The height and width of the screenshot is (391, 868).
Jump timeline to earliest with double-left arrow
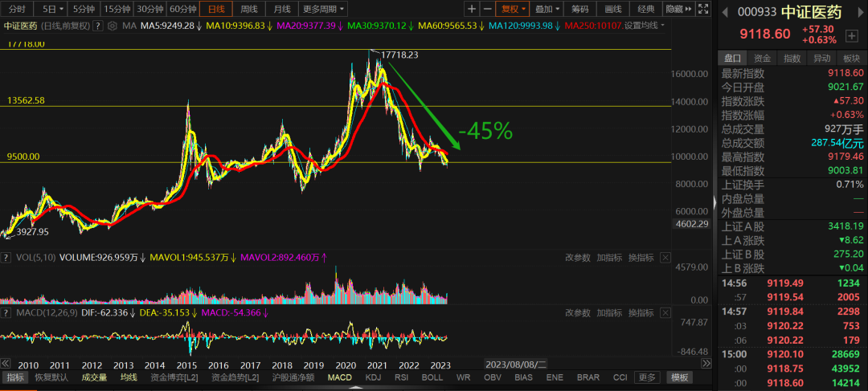tap(5, 364)
